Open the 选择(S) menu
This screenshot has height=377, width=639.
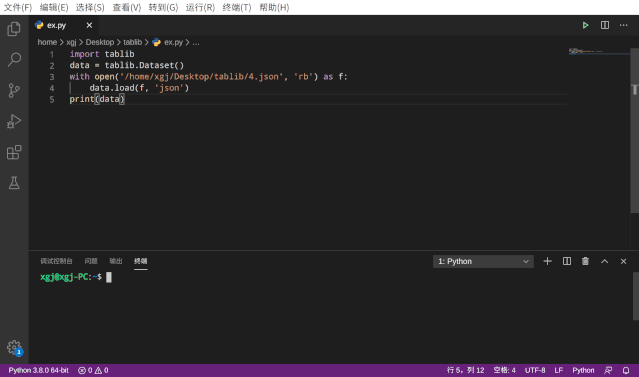click(x=90, y=7)
